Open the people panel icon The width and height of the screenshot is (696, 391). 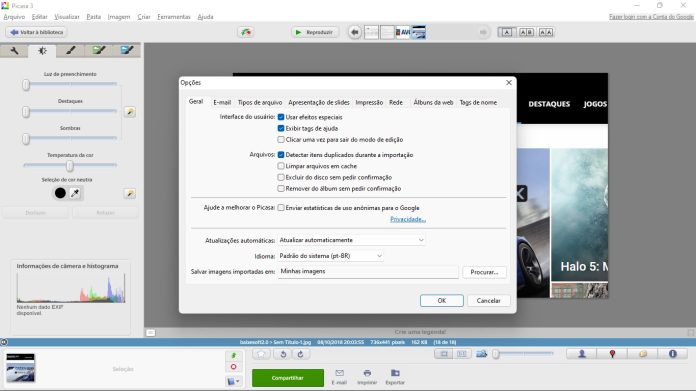pos(581,354)
